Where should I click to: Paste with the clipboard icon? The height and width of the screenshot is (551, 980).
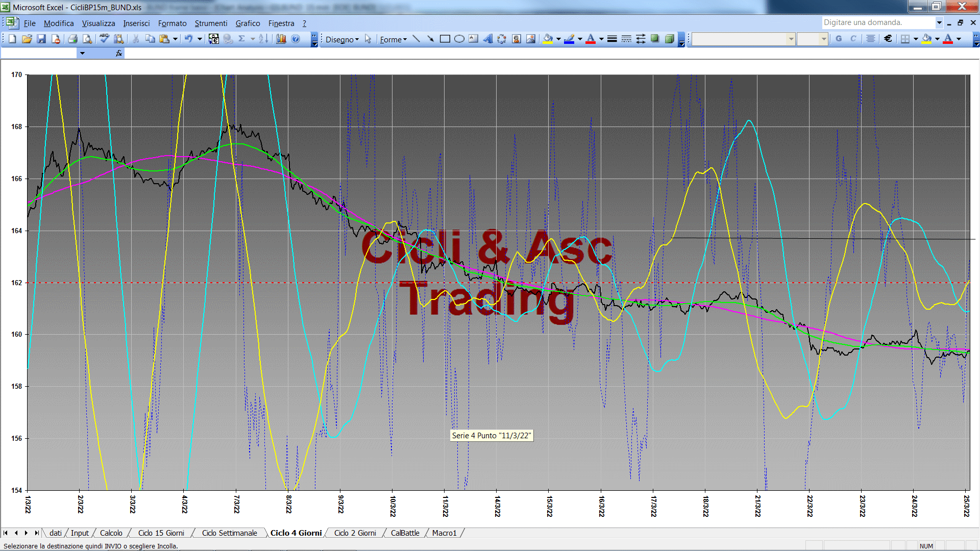click(x=164, y=39)
